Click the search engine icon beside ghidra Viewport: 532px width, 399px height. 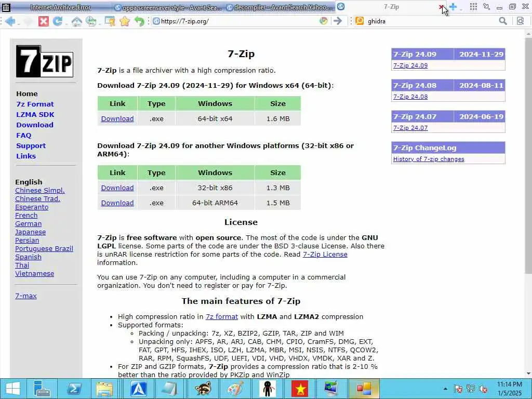coord(360,21)
